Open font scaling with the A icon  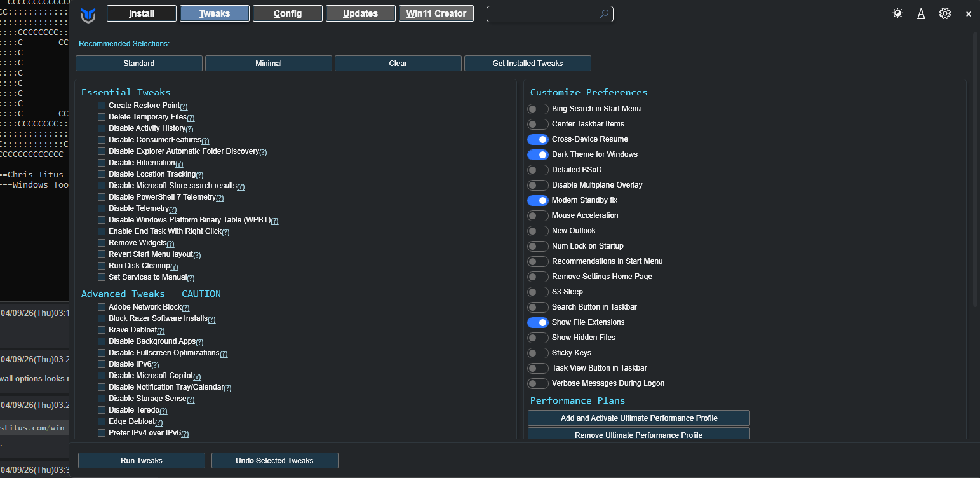tap(921, 13)
